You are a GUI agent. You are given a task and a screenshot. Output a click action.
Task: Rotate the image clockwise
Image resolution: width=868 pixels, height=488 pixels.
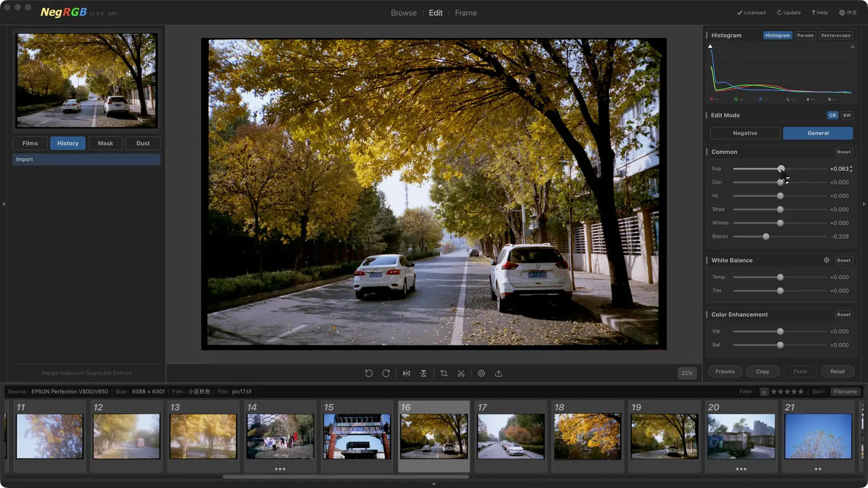(x=386, y=373)
